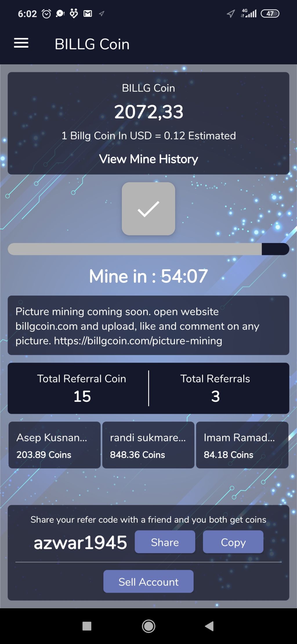Tap the mail notification icon
The image size is (297, 644).
88,13
